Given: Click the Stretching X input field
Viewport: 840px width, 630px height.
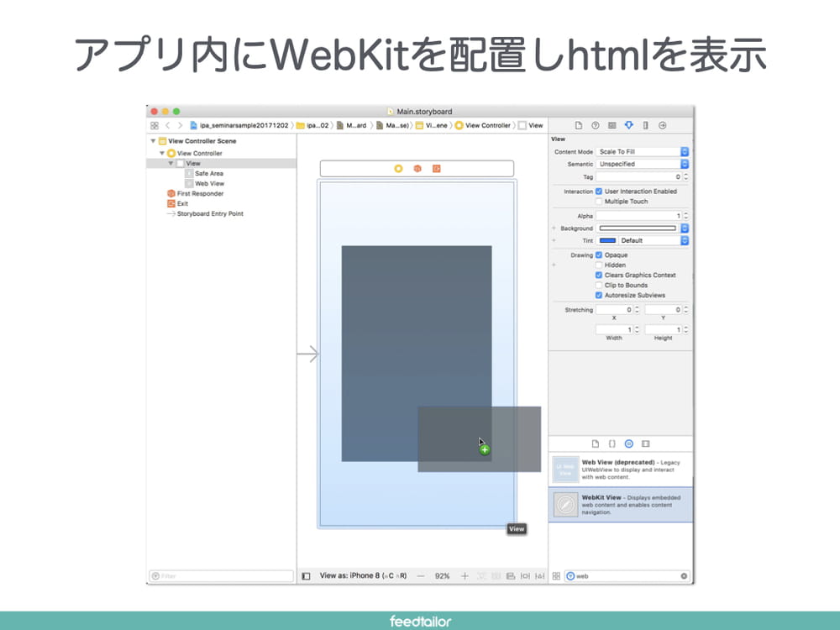Looking at the screenshot, I should pos(615,310).
